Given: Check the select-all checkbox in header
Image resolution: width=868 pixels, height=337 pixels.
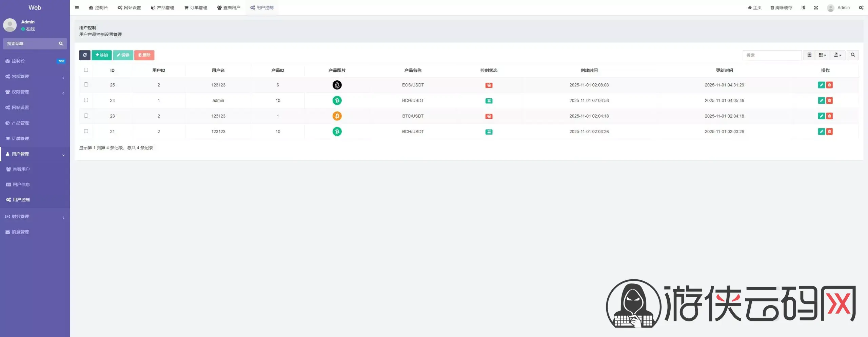Looking at the screenshot, I should point(86,70).
